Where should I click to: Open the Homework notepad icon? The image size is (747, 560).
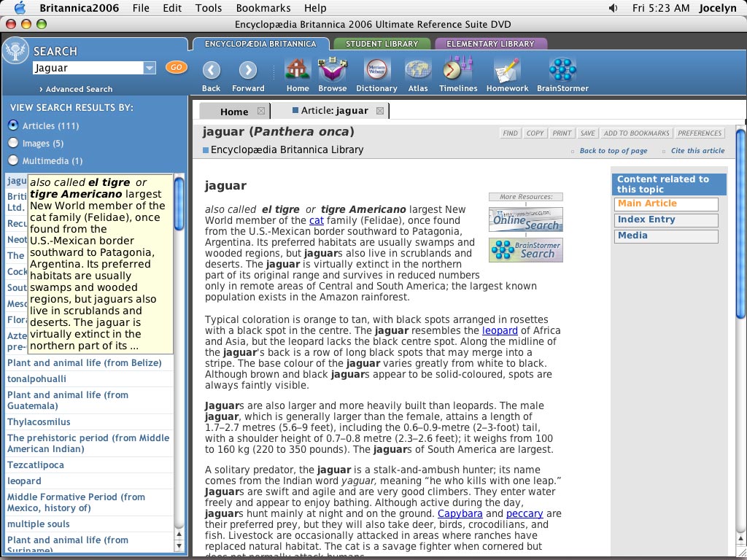click(507, 70)
